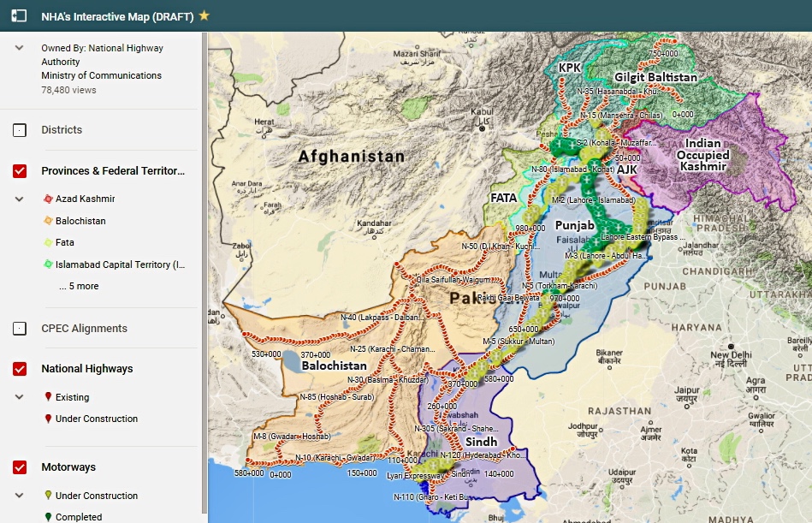Open the Azad Kashmir legend entry
The image size is (812, 523).
(85, 199)
